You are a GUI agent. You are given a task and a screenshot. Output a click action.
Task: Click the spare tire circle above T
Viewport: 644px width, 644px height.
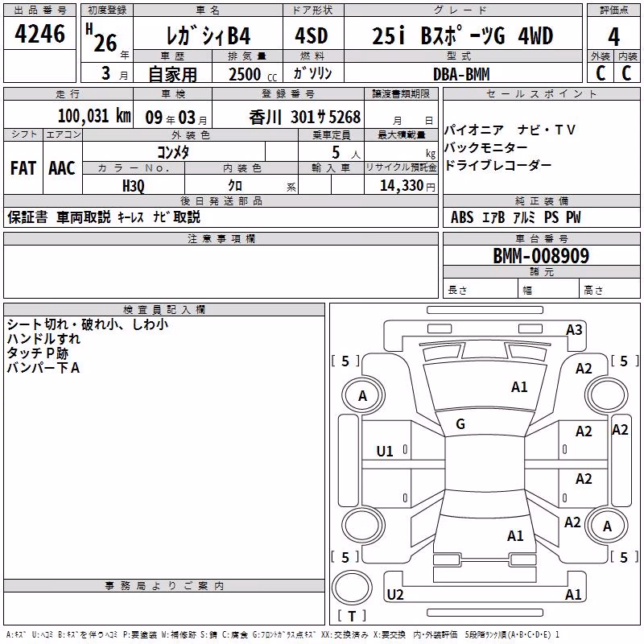pyautogui.click(x=352, y=588)
